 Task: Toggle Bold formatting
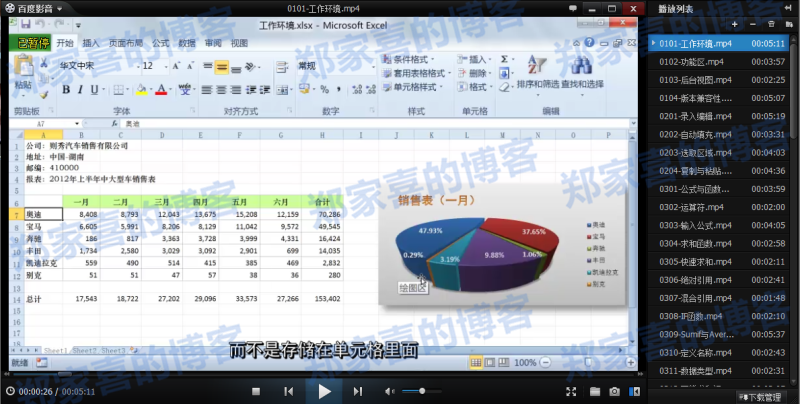pos(66,90)
